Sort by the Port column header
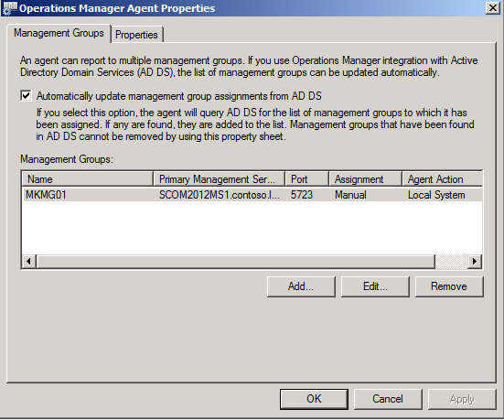The image size is (504, 420). pyautogui.click(x=306, y=178)
